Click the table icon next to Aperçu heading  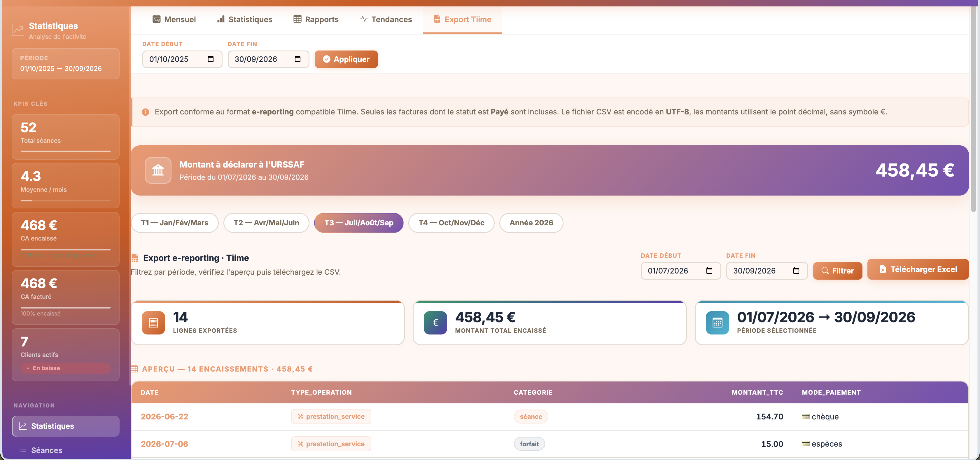(x=134, y=369)
